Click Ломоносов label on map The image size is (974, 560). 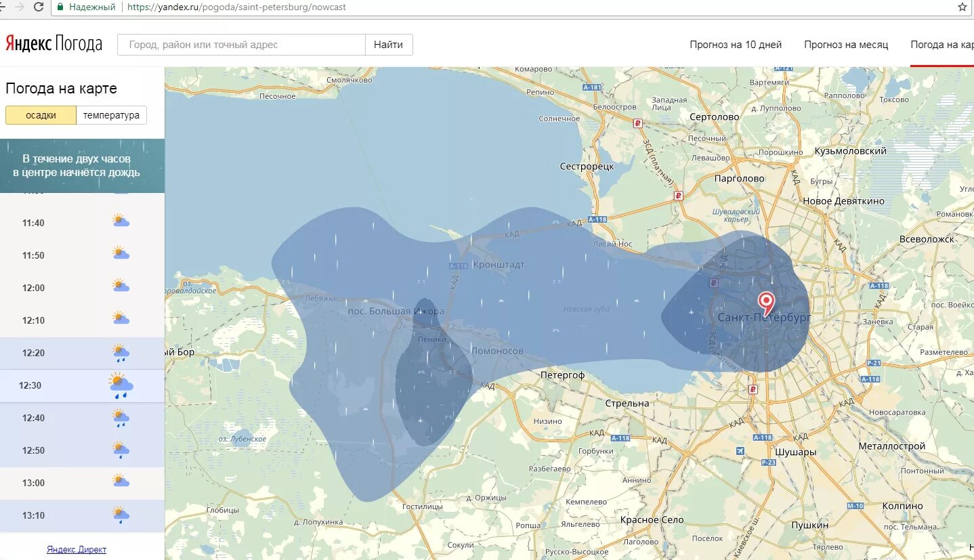coord(496,351)
